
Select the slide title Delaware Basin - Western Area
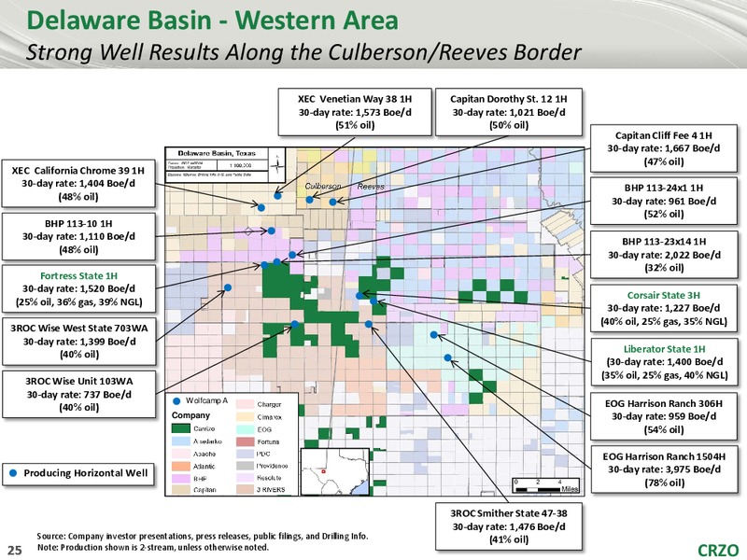click(x=213, y=20)
